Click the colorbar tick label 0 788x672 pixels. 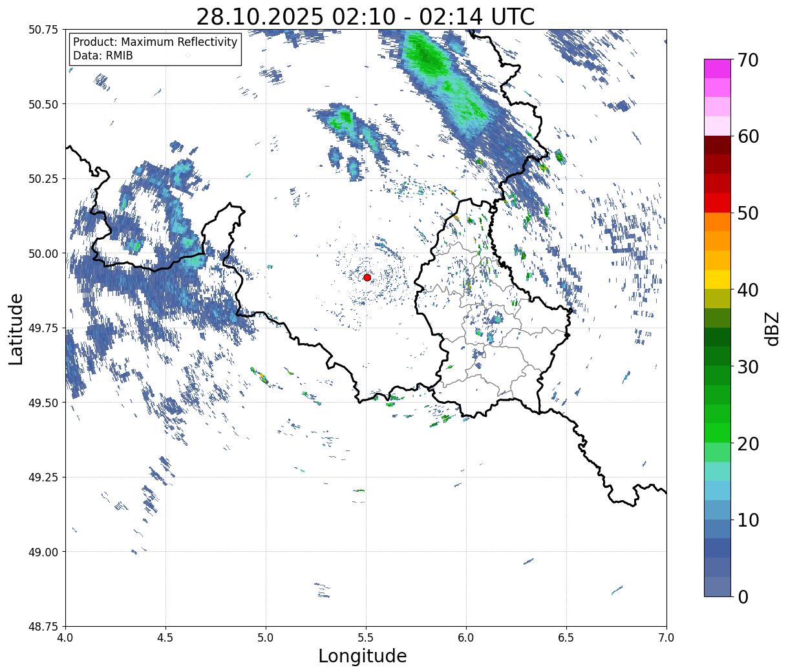click(x=743, y=597)
